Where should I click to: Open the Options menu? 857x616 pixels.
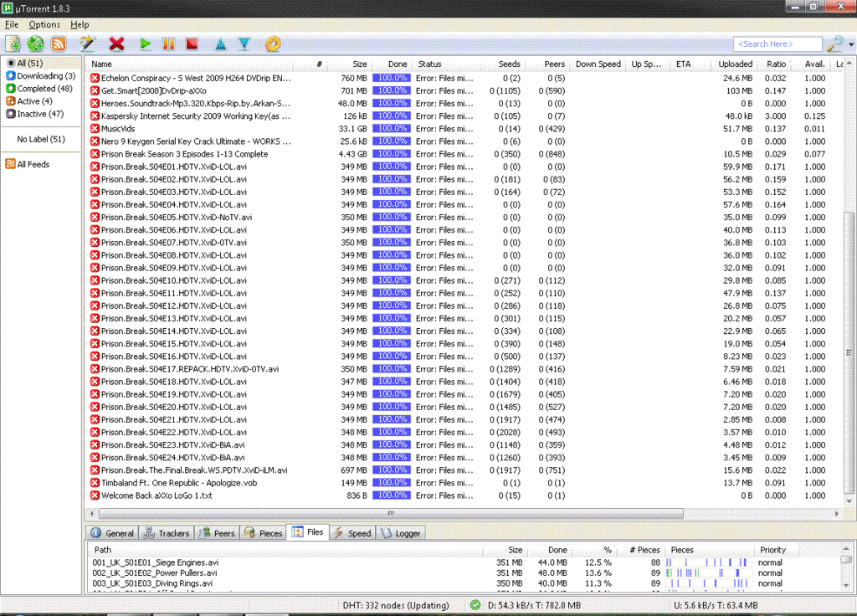(x=44, y=24)
